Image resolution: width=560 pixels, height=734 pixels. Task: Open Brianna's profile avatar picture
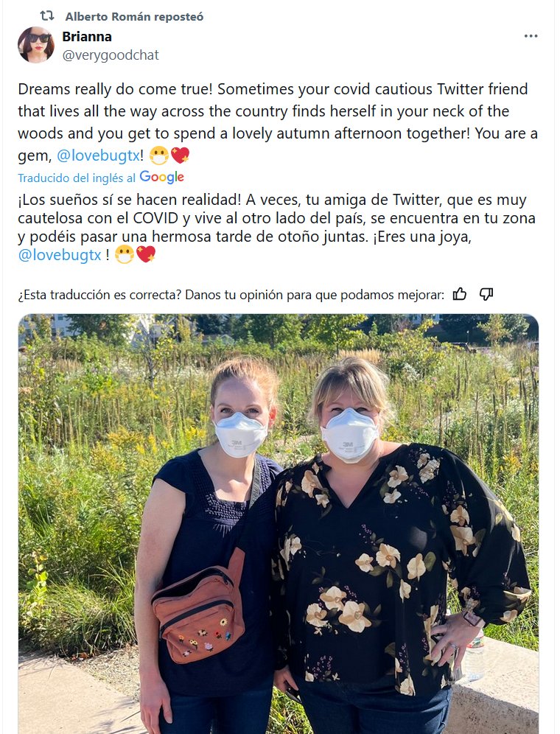(x=36, y=45)
